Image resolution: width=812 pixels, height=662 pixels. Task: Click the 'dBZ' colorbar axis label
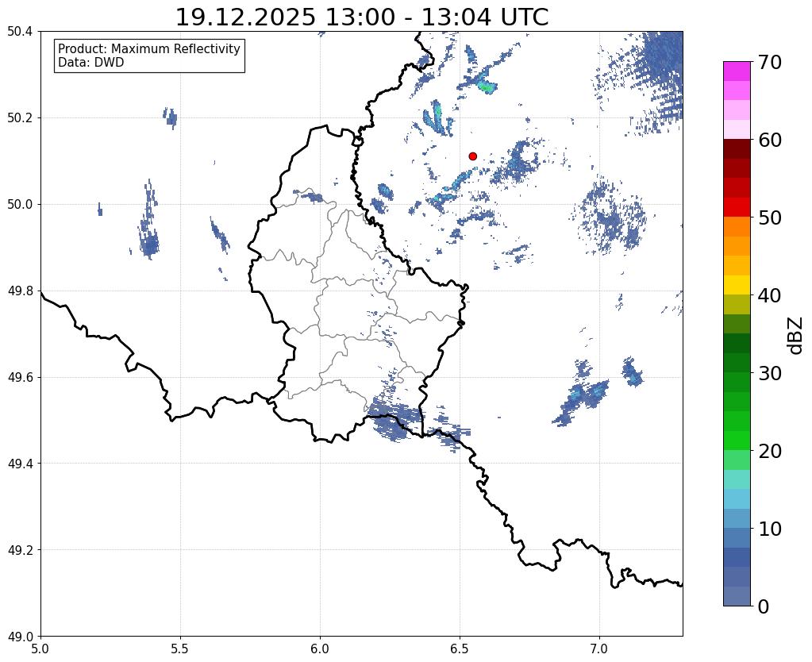pos(796,335)
